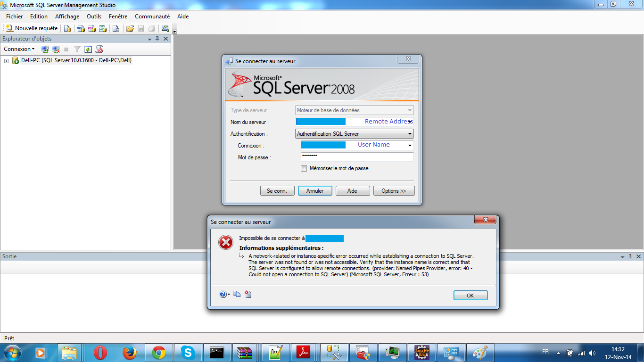Click the Disconnect server icon
The width and height of the screenshot is (644, 362).
(x=56, y=49)
